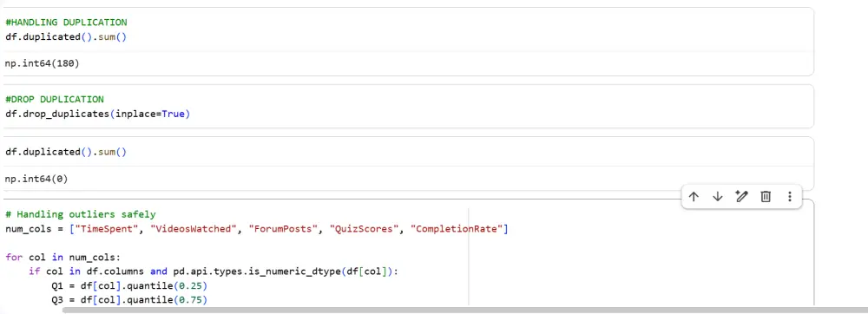Click the "TimeSpent" string in list

(x=107, y=229)
